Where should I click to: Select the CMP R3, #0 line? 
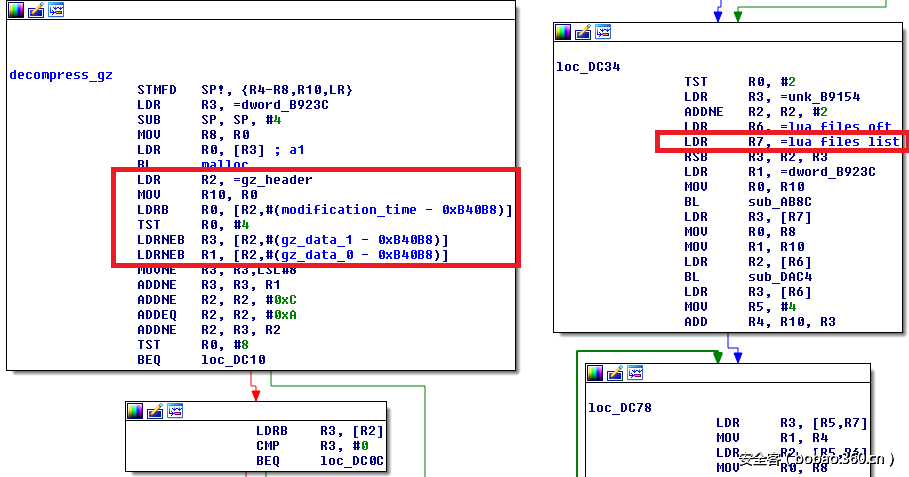point(312,446)
